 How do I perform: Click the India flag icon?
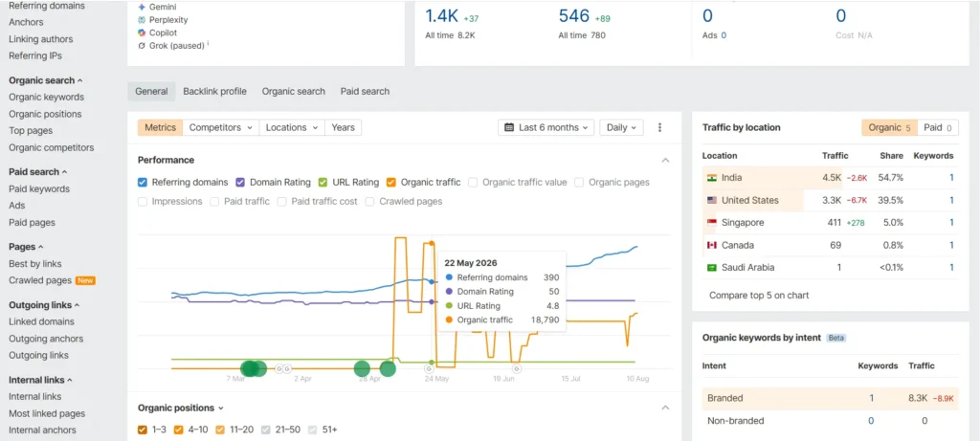click(x=712, y=178)
